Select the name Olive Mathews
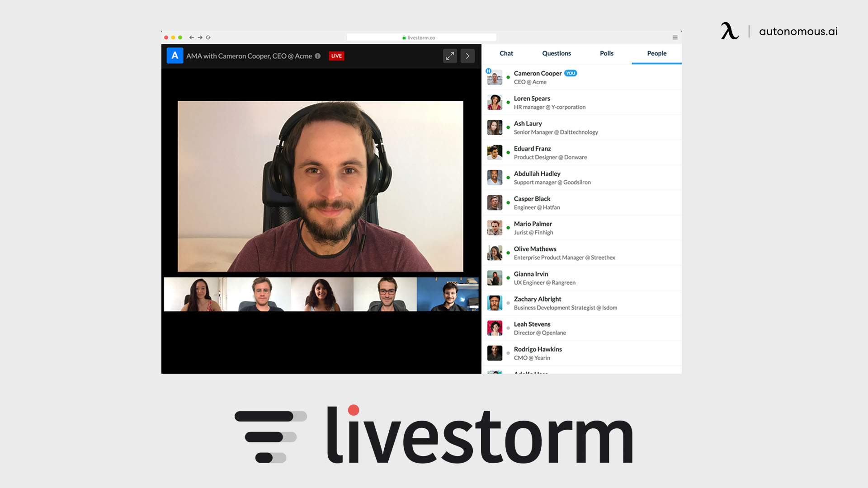Screen dimensions: 868x488 pyautogui.click(x=535, y=249)
